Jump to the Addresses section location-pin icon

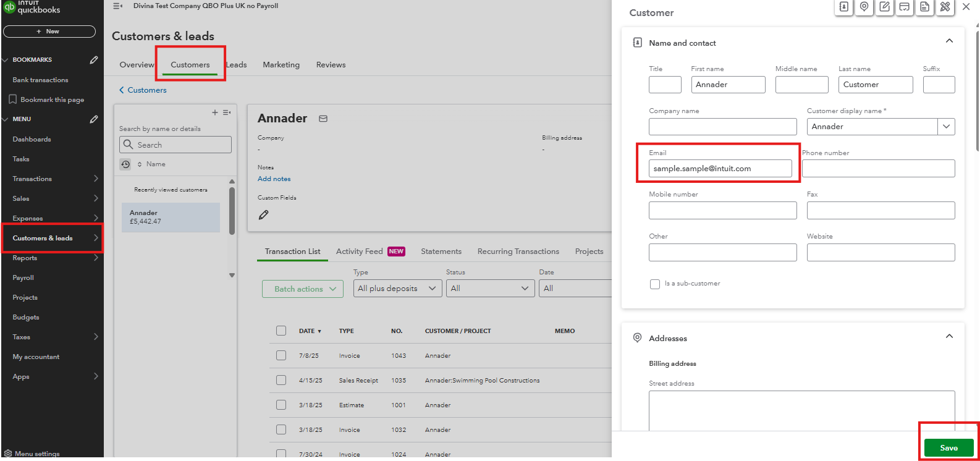[x=864, y=7]
